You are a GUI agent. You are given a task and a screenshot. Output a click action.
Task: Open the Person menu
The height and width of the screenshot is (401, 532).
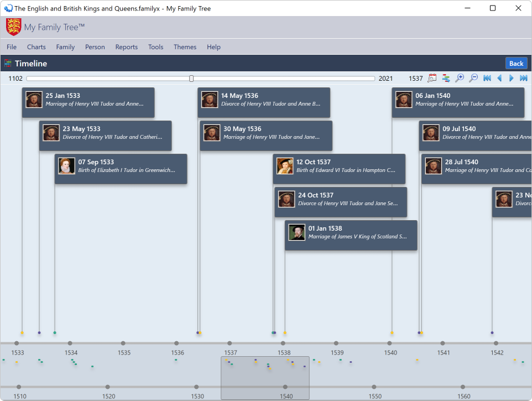coord(95,47)
